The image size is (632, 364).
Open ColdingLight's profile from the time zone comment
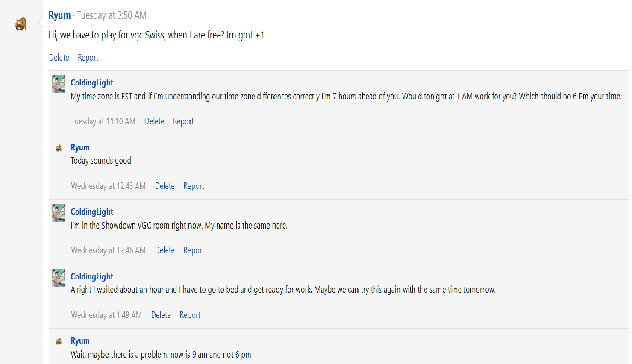point(92,82)
